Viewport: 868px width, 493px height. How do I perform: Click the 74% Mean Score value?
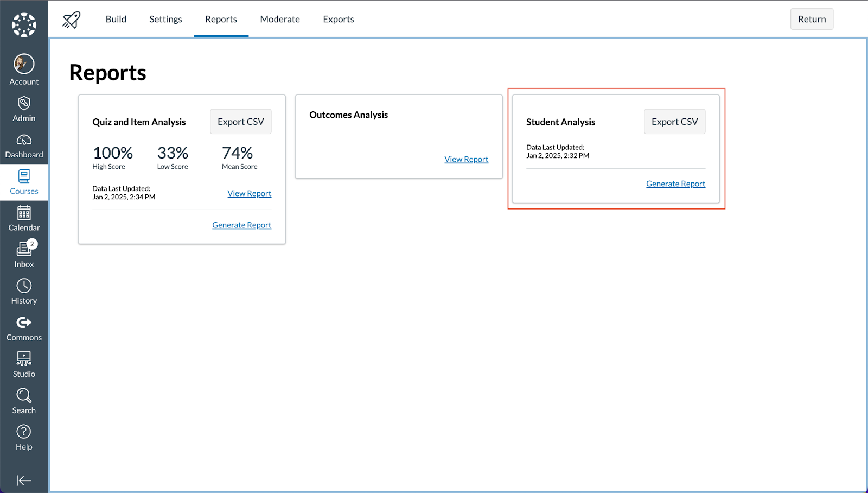(238, 153)
